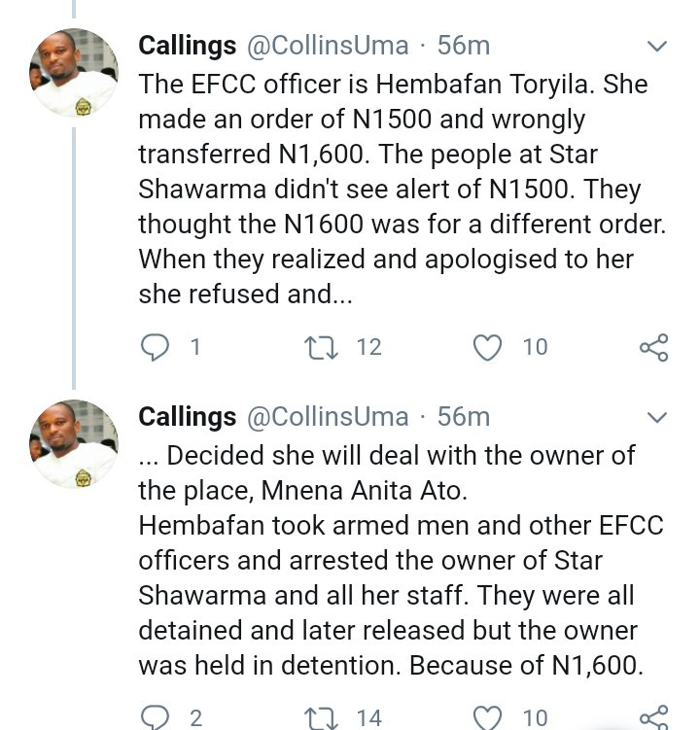Open the @CollinsUma handle in the first tweet
The image size is (700, 730).
coord(327,46)
